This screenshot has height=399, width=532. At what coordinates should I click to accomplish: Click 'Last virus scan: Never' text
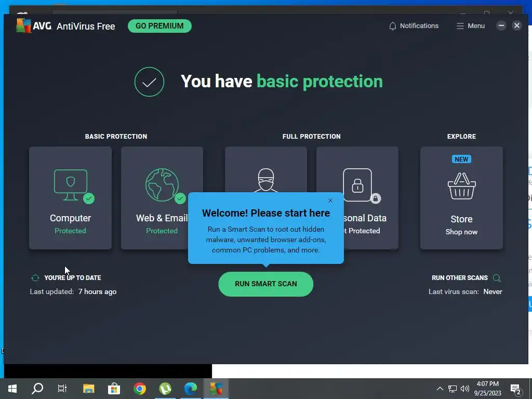465,292
